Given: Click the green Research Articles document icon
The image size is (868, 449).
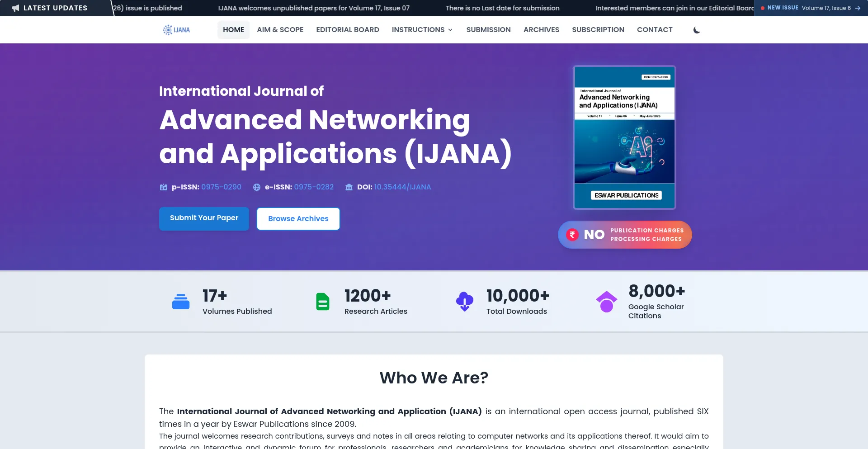Looking at the screenshot, I should [323, 302].
